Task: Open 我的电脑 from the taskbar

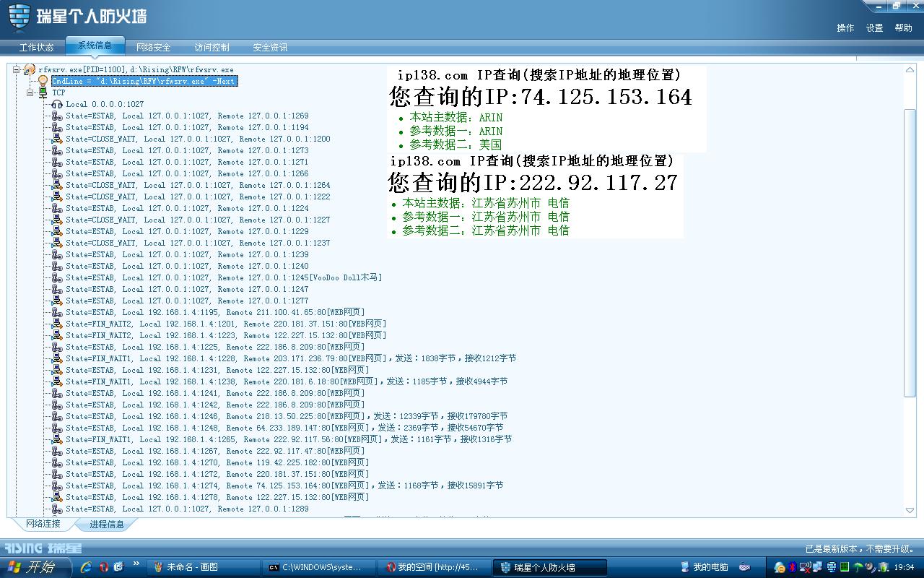Action: click(x=705, y=567)
